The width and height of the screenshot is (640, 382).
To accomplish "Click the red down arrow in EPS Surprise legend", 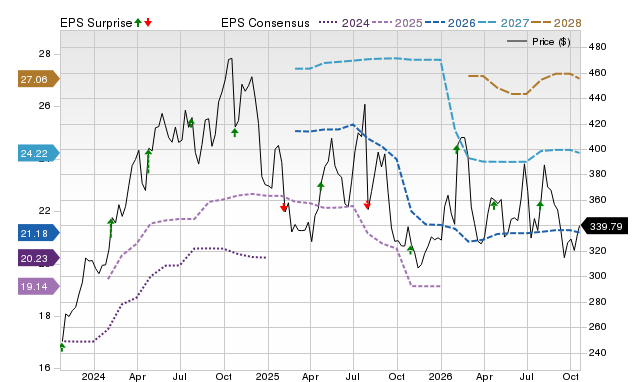I will point(148,22).
